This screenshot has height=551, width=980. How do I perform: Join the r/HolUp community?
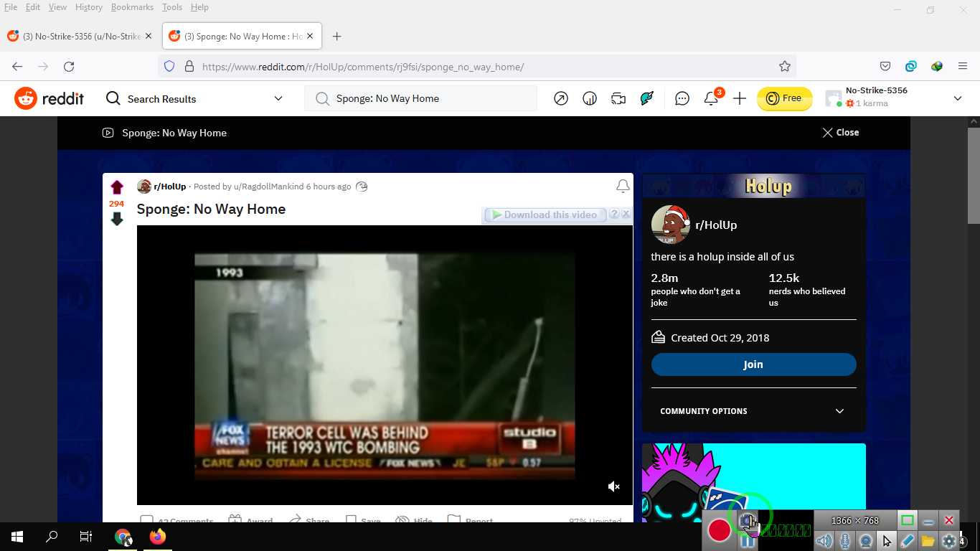(x=753, y=364)
